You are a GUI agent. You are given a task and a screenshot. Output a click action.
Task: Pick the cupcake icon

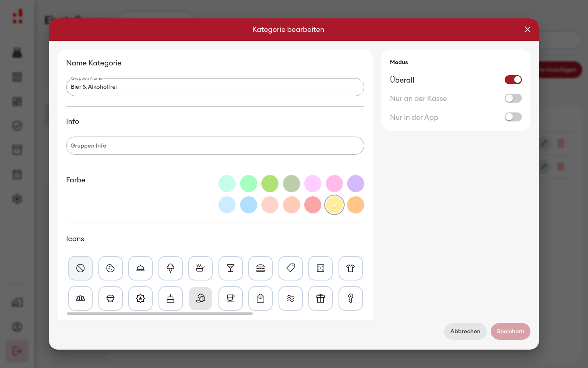click(111, 298)
